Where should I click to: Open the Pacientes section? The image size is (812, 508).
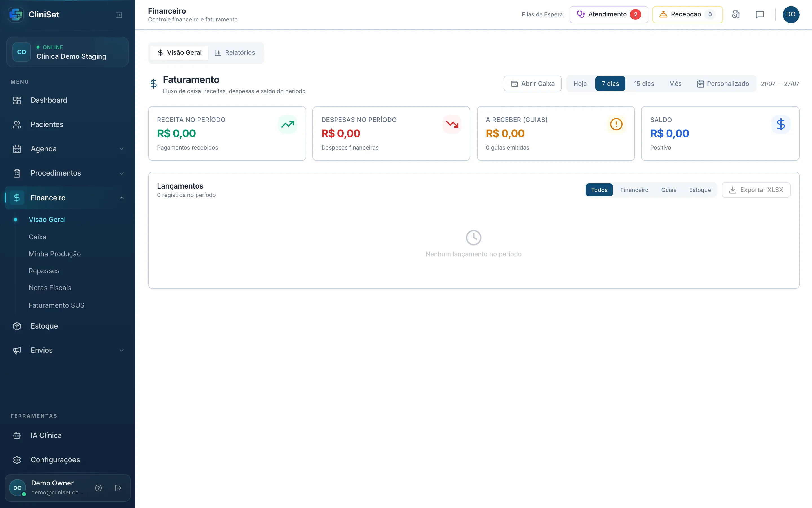point(67,124)
